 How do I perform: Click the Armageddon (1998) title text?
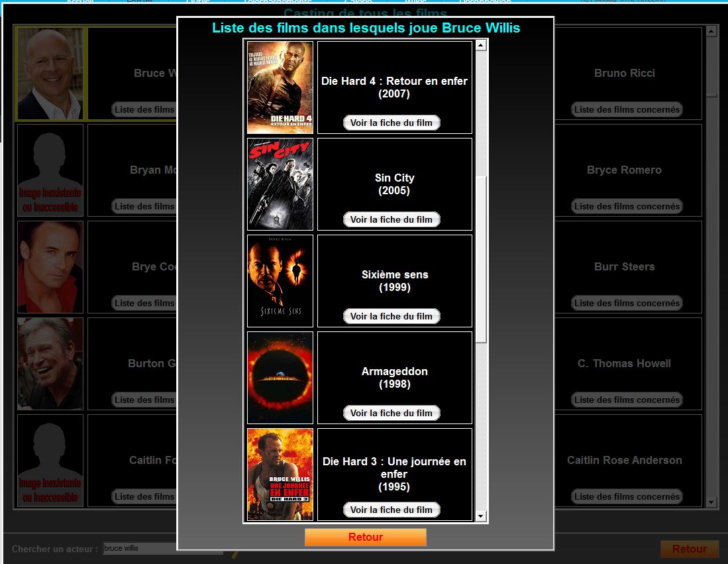[x=395, y=378]
